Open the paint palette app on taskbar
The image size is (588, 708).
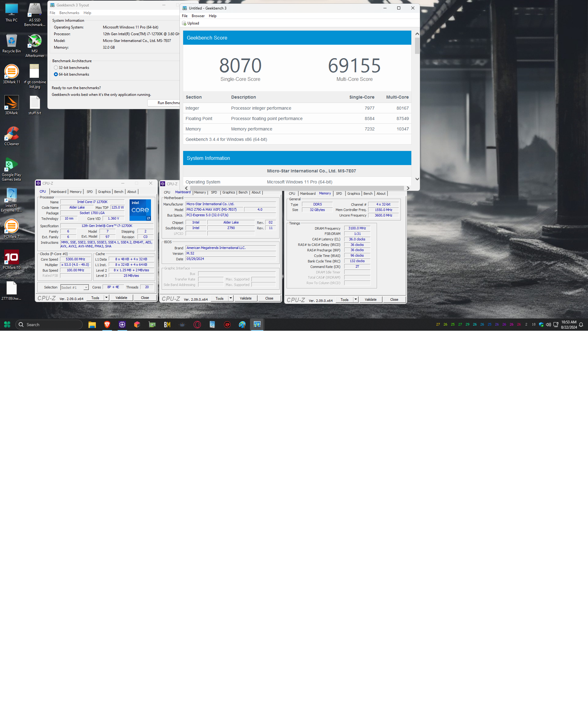click(242, 324)
